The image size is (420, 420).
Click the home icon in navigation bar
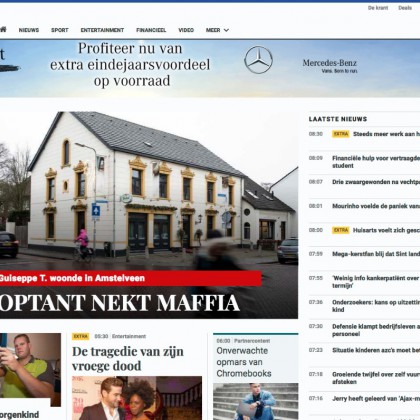[x=3, y=30]
